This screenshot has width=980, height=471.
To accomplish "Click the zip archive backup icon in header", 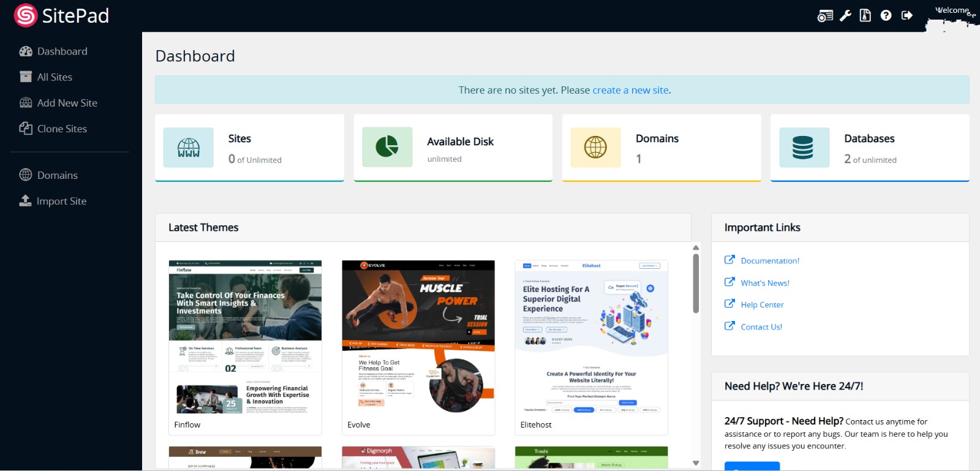I will pos(865,16).
